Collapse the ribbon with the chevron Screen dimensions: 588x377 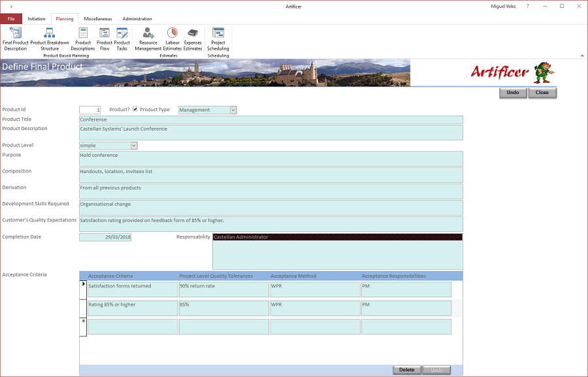pos(582,56)
